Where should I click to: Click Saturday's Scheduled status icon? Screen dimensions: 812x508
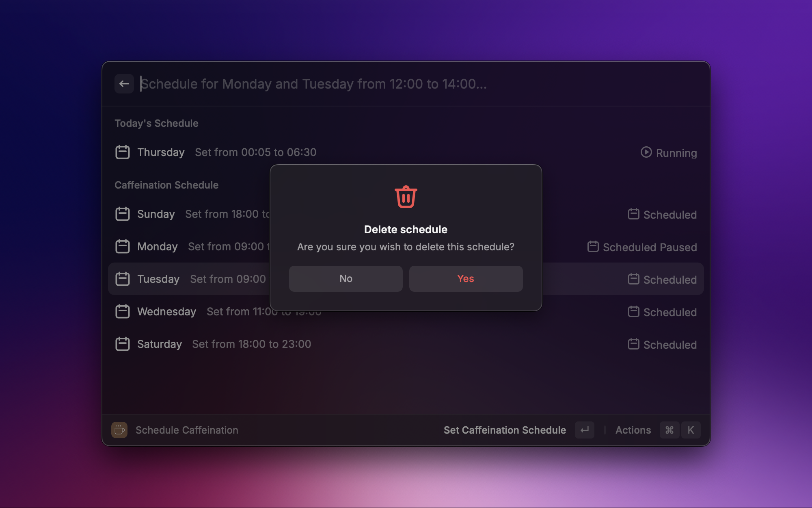(633, 344)
